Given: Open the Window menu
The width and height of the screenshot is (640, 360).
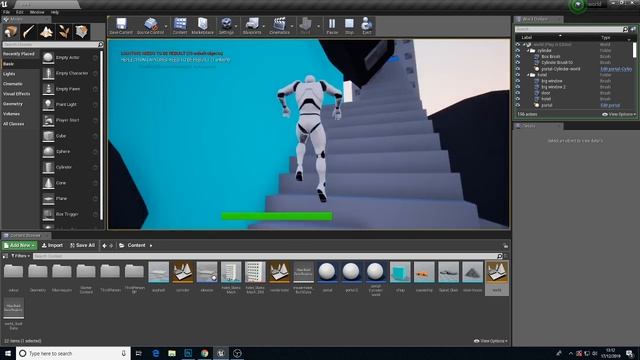Looking at the screenshot, I should coord(37,12).
